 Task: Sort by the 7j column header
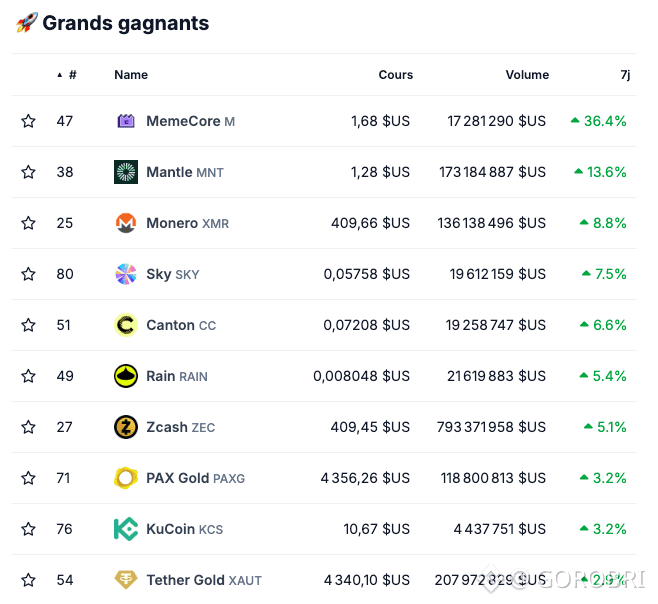(x=625, y=75)
